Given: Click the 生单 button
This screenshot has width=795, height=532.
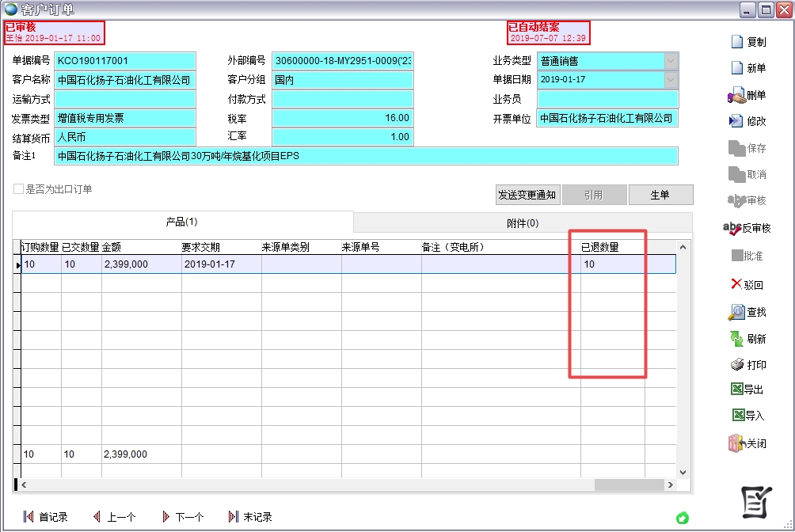Looking at the screenshot, I should pos(660,195).
